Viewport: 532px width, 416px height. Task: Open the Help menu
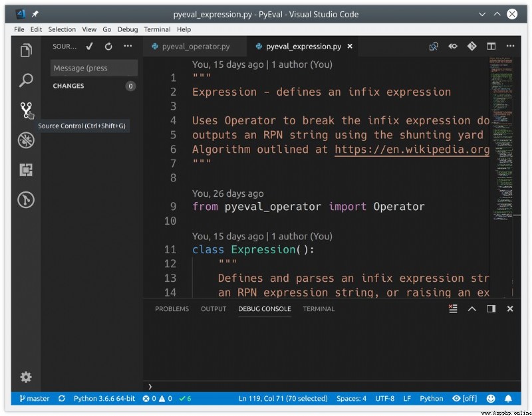click(184, 29)
